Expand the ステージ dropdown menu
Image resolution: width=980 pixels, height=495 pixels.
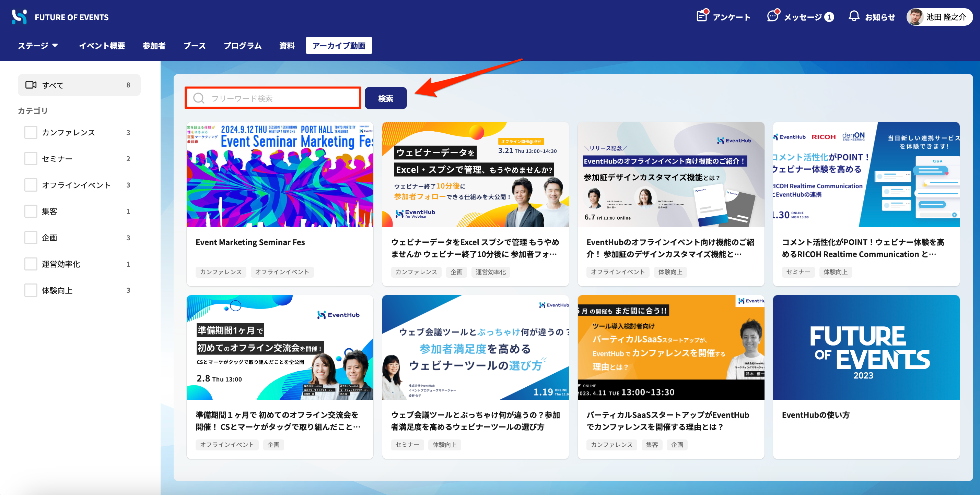[38, 46]
